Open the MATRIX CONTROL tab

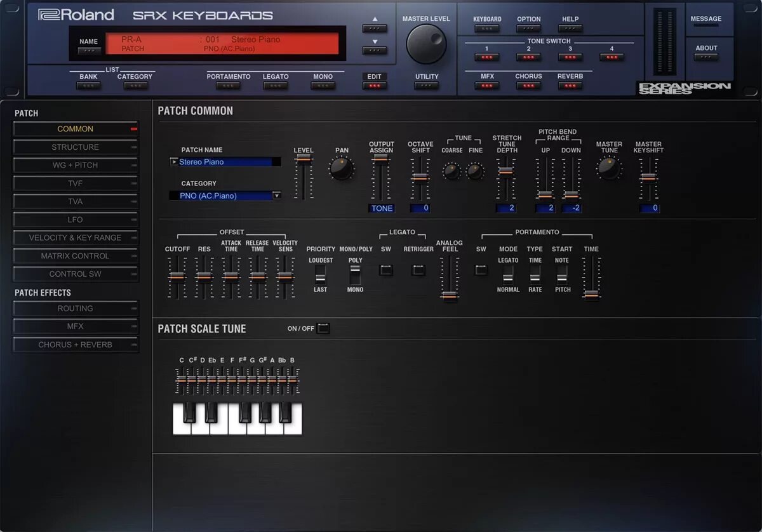tap(76, 256)
